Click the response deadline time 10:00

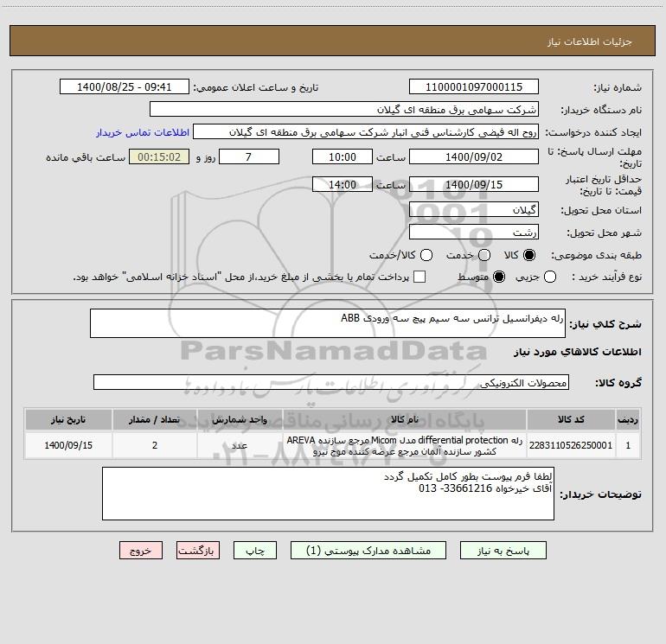pos(343,156)
